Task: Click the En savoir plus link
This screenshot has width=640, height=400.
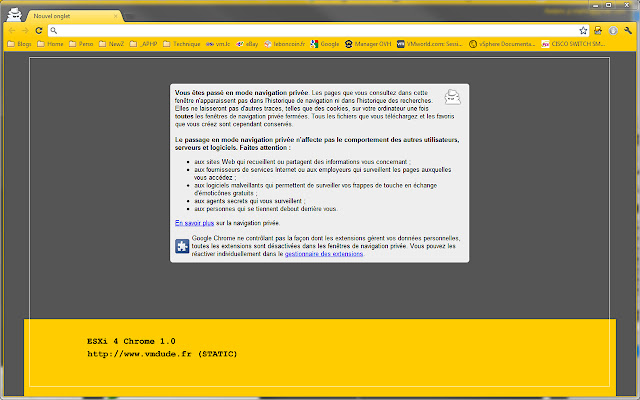Action: (x=194, y=223)
